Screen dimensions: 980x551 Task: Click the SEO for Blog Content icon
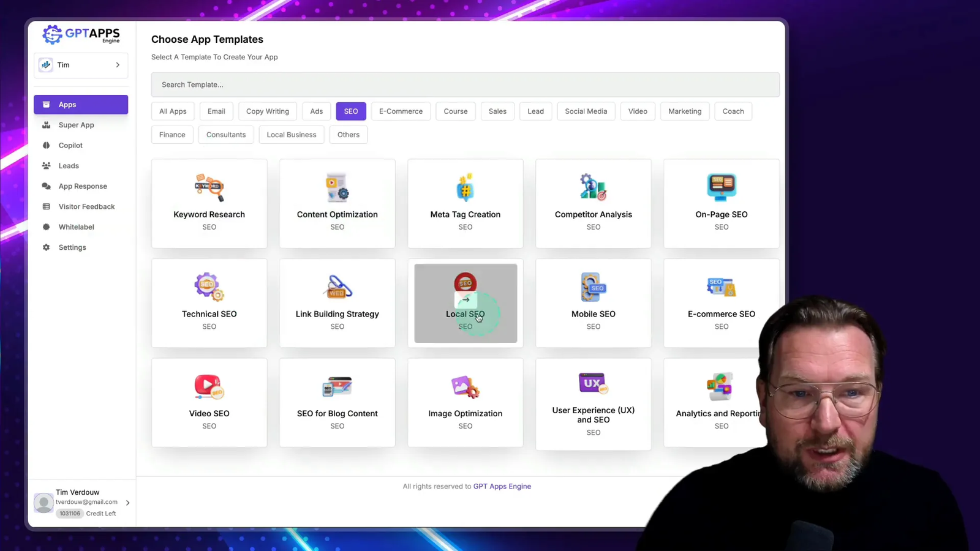pos(337,386)
